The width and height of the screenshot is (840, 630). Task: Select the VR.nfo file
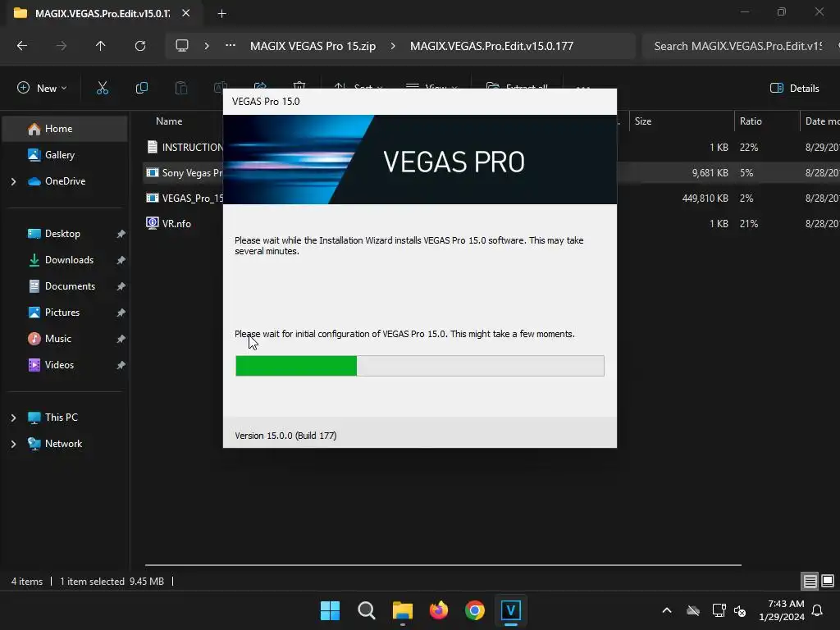point(169,223)
